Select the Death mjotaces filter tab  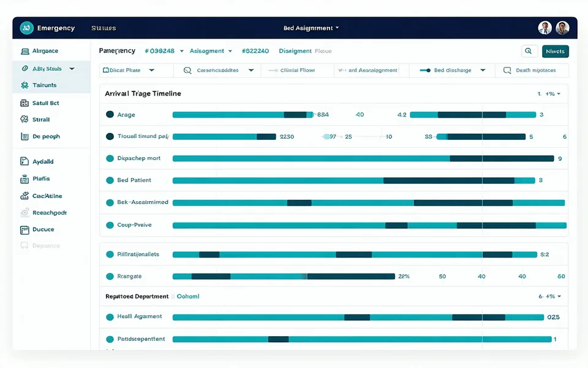532,70
